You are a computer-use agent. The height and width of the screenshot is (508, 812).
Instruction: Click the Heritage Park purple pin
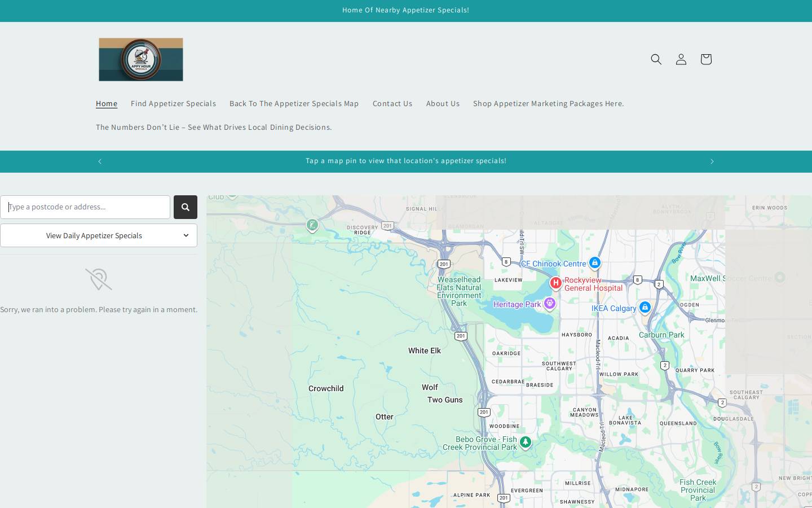[550, 304]
